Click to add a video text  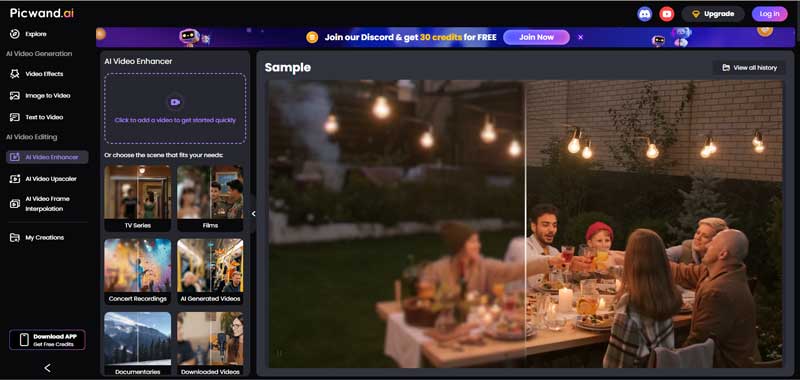pos(175,120)
